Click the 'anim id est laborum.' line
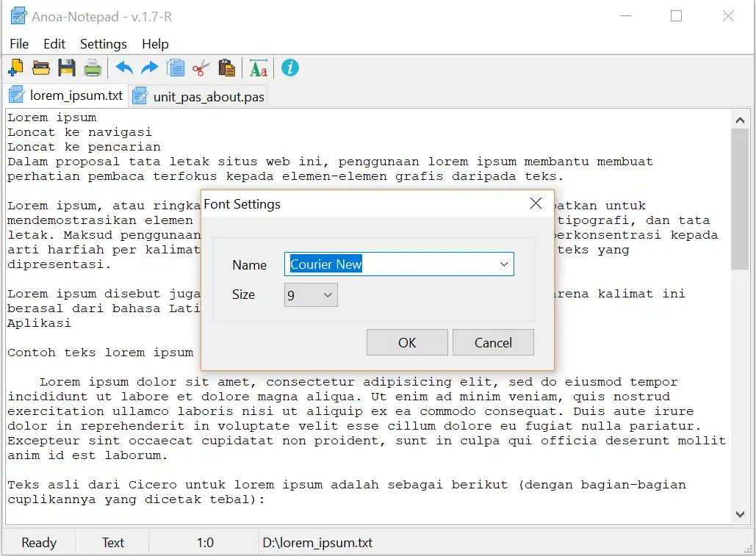This screenshot has height=556, width=756. tap(87, 455)
